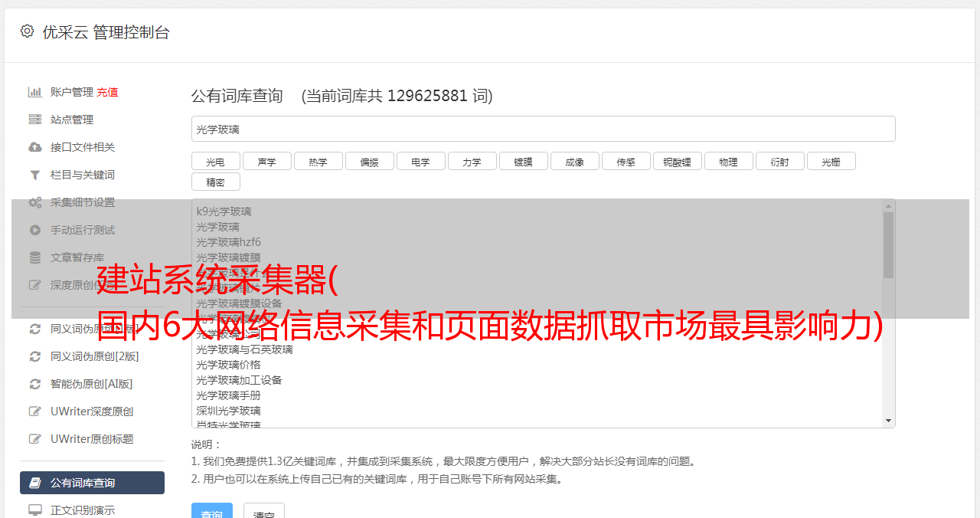Click the refresh icon for 智能伪原创[AI版]

pos(35,384)
